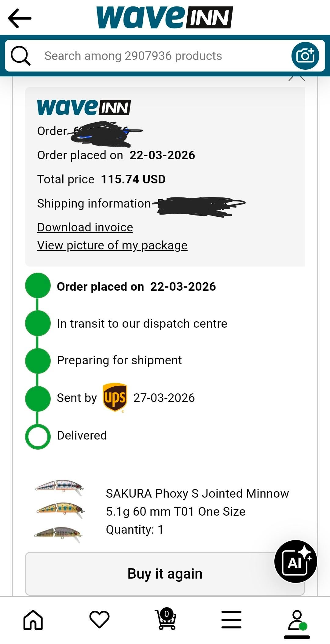Open the AI assistant floating button
The width and height of the screenshot is (330, 644).
(x=295, y=561)
